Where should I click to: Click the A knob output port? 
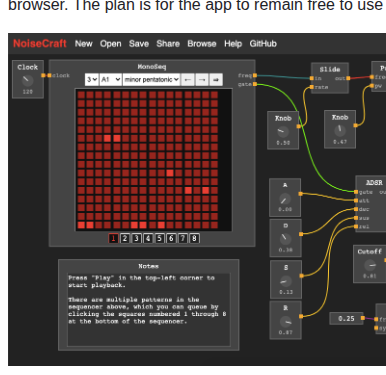[301, 194]
